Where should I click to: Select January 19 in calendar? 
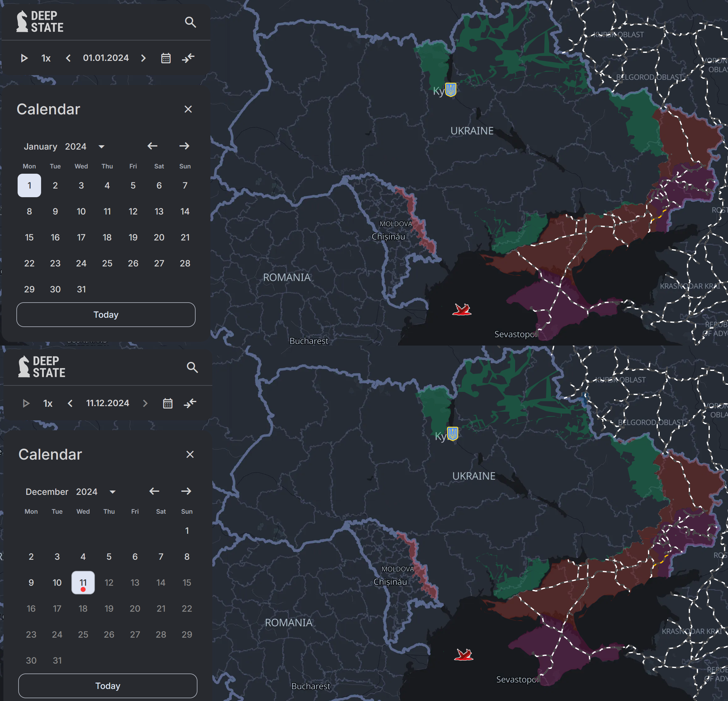coord(133,237)
